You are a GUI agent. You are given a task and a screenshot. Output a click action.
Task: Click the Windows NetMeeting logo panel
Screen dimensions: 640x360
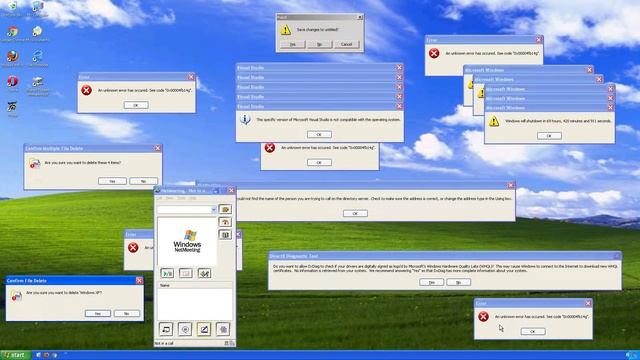pyautogui.click(x=187, y=241)
